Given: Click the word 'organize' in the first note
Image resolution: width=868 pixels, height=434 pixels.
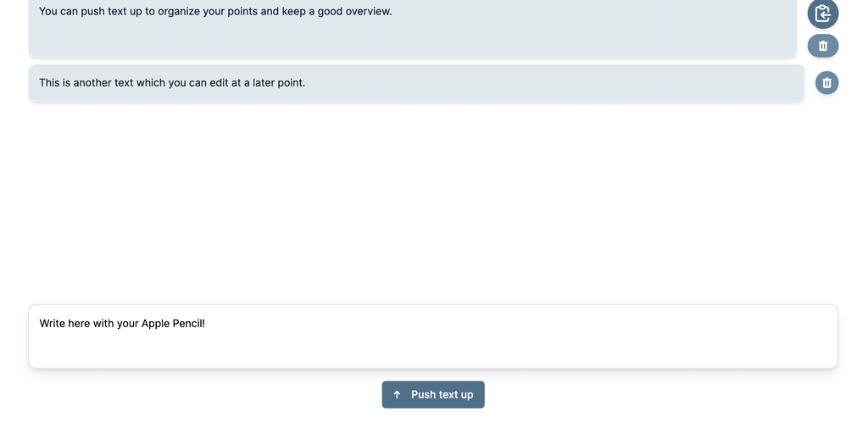Looking at the screenshot, I should (179, 12).
